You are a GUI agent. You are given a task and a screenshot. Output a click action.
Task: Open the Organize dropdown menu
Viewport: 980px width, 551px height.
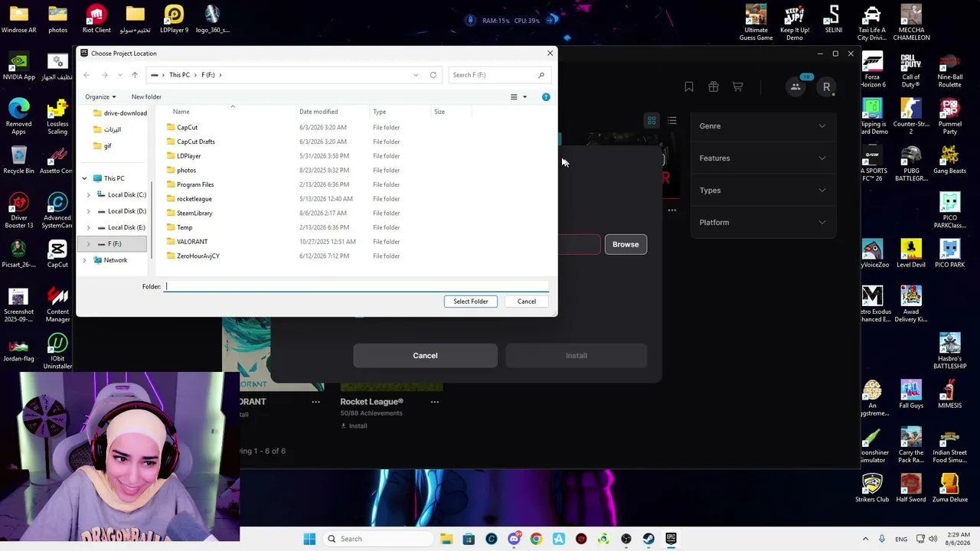(100, 97)
